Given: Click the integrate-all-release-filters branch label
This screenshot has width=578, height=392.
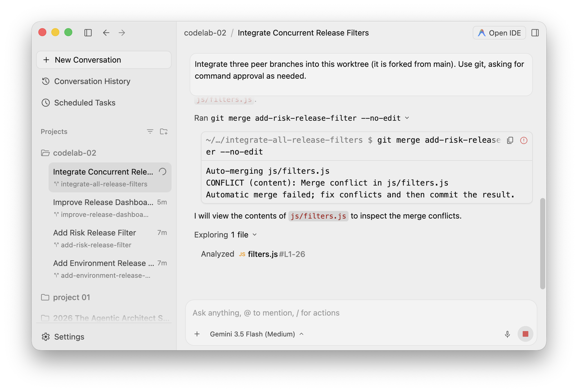Looking at the screenshot, I should 104,184.
